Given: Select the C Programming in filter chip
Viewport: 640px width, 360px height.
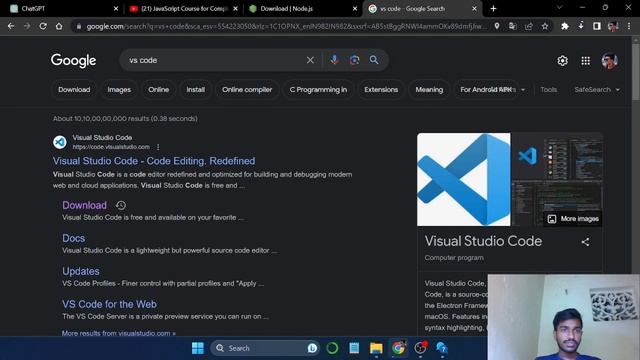Looking at the screenshot, I should click(x=318, y=90).
